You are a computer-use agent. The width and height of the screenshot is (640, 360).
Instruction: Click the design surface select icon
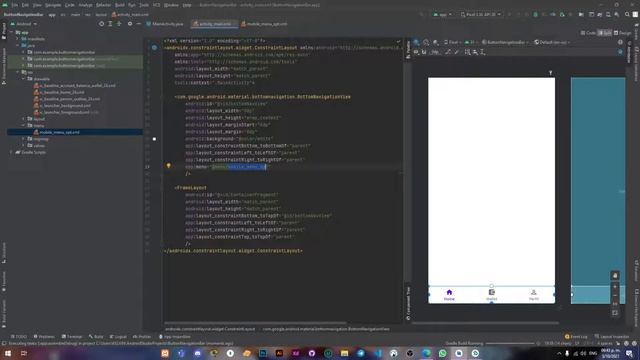[x=416, y=42]
